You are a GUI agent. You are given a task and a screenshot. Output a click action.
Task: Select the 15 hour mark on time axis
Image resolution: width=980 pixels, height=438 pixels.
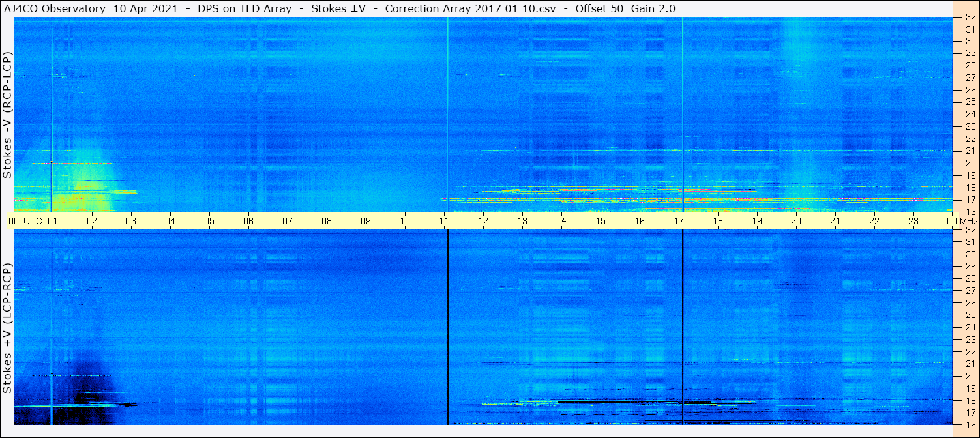(x=601, y=221)
